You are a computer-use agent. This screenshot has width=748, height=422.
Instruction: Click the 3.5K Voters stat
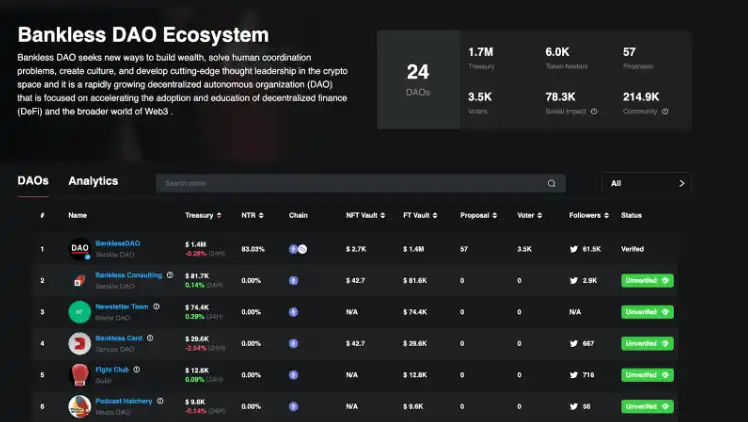[480, 103]
